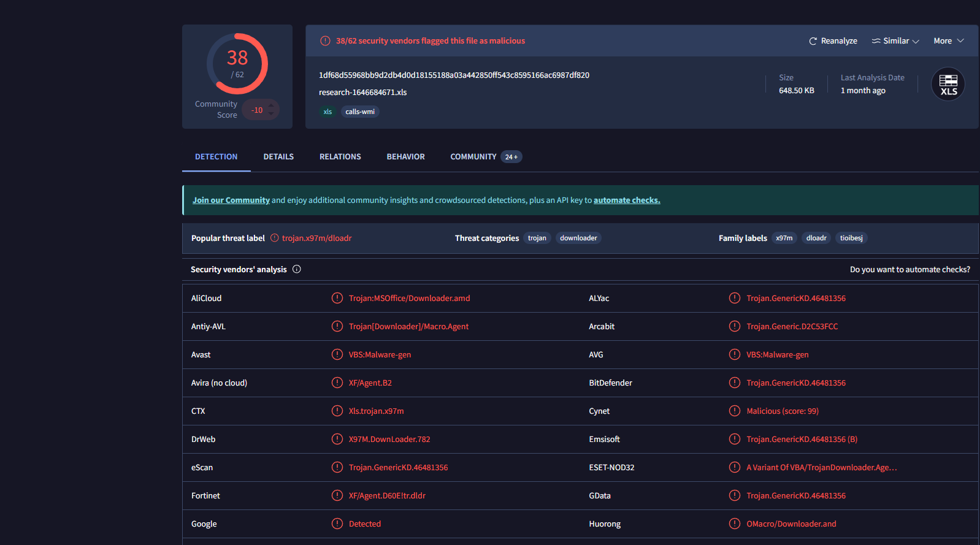980x545 pixels.
Task: Switch to the Details tab
Action: (x=278, y=157)
